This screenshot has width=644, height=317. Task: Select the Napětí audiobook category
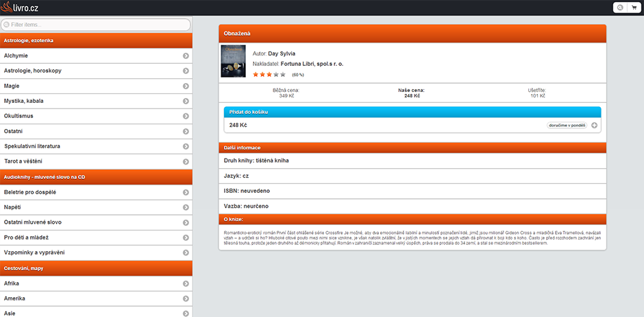click(96, 208)
